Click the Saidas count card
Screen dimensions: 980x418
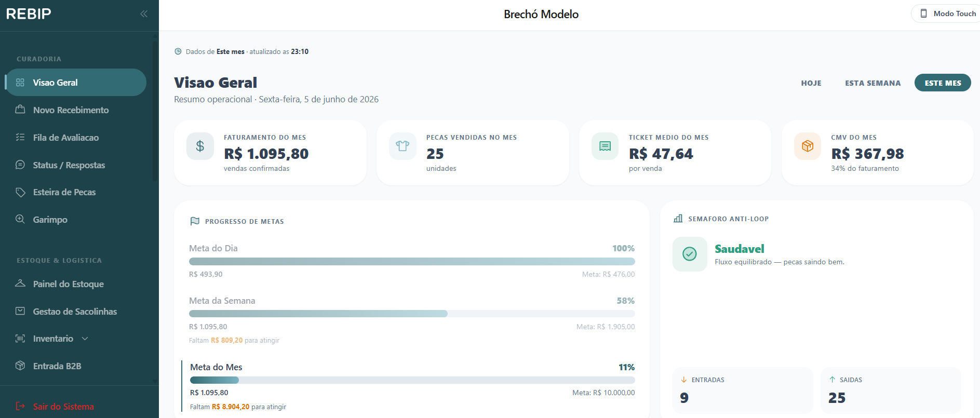[891, 390]
